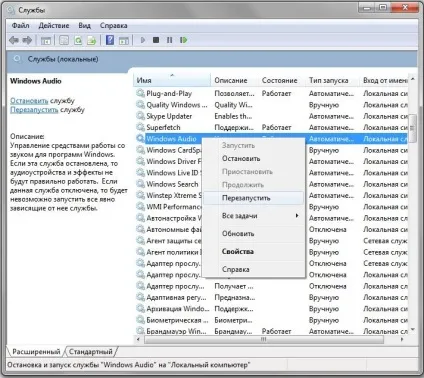
Task: Click the gear icon beside Skype Updater
Action: pos(140,116)
